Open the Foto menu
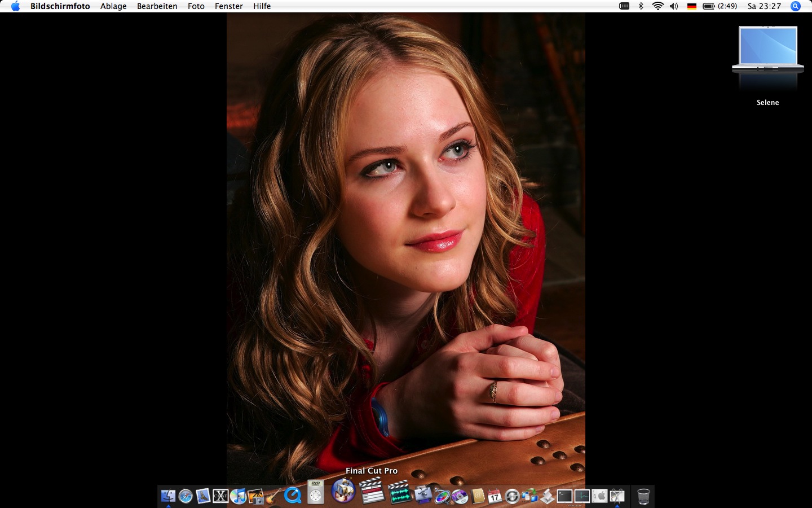The width and height of the screenshot is (812, 508). (x=196, y=6)
